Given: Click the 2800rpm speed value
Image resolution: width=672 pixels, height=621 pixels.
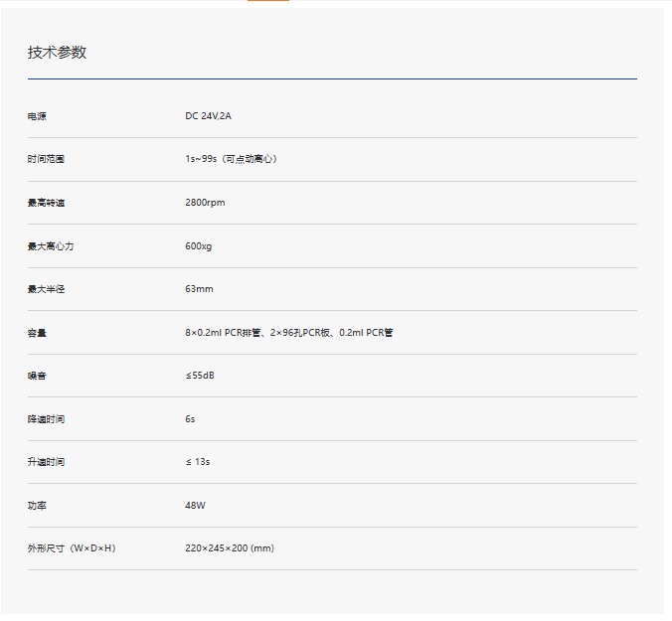Looking at the screenshot, I should 205,203.
